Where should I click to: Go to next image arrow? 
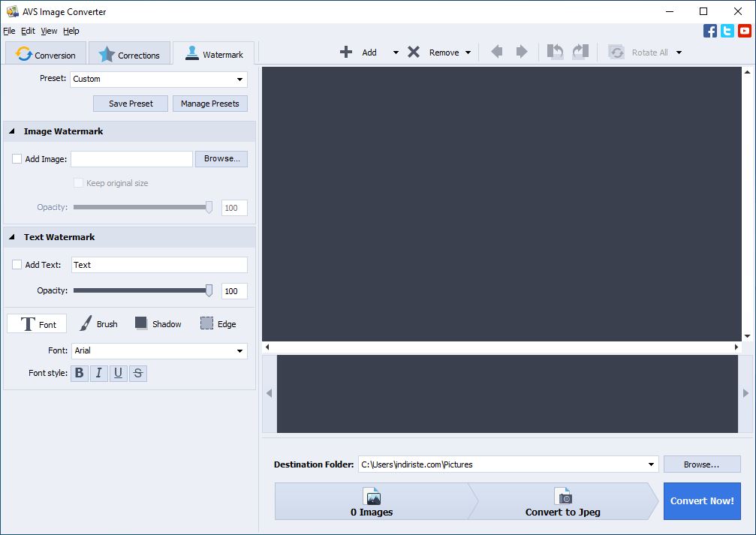[x=522, y=52]
